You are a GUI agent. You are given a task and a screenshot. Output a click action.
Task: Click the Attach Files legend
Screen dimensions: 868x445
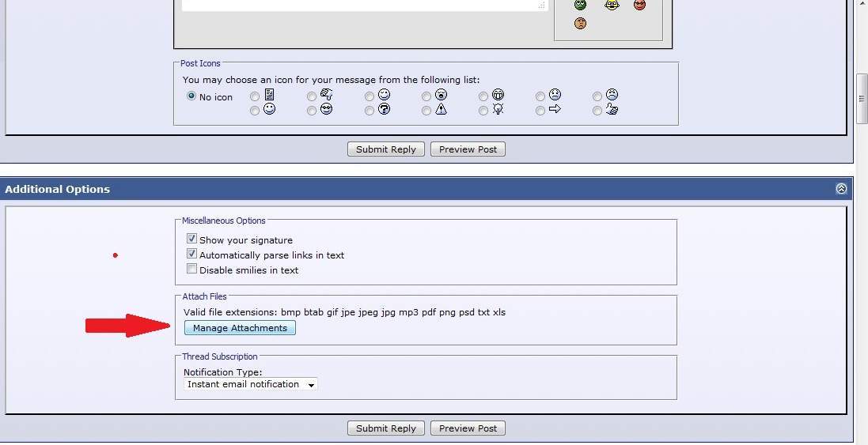[204, 296]
